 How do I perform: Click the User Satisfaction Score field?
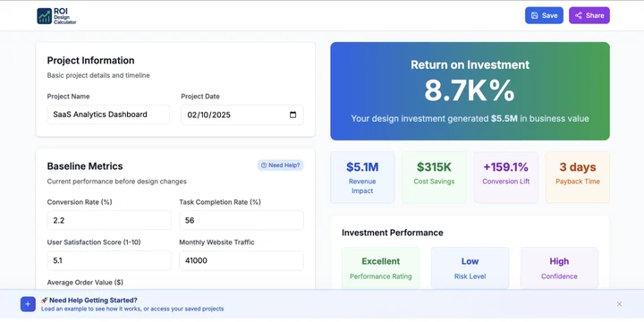109,260
